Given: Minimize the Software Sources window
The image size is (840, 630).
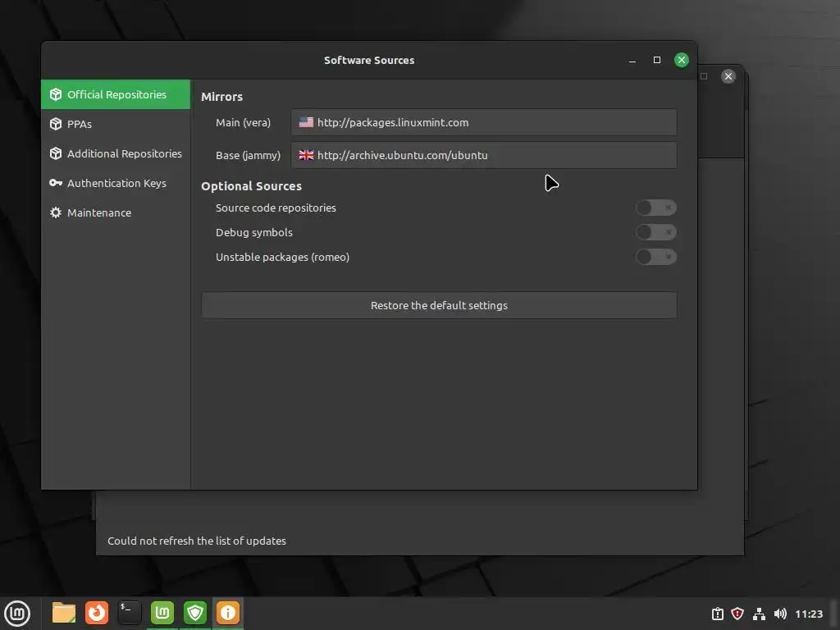Looking at the screenshot, I should [632, 60].
